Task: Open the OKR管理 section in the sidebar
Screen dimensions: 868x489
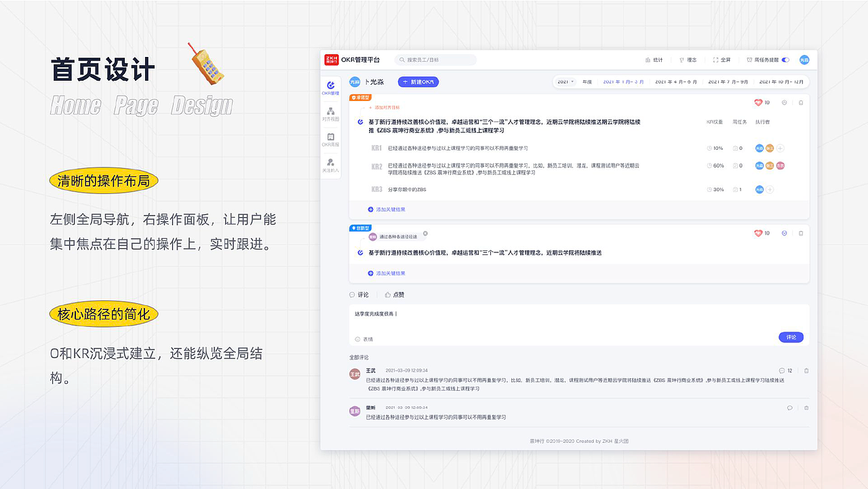Action: [330, 88]
